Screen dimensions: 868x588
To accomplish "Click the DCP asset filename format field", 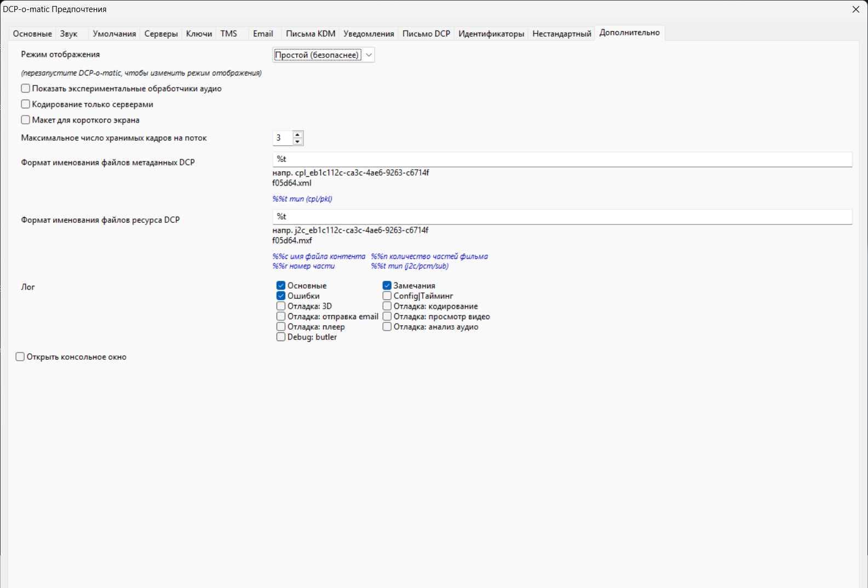I will 562,217.
